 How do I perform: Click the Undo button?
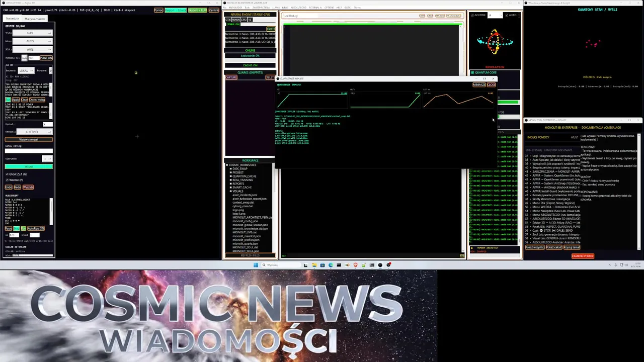tap(9, 187)
